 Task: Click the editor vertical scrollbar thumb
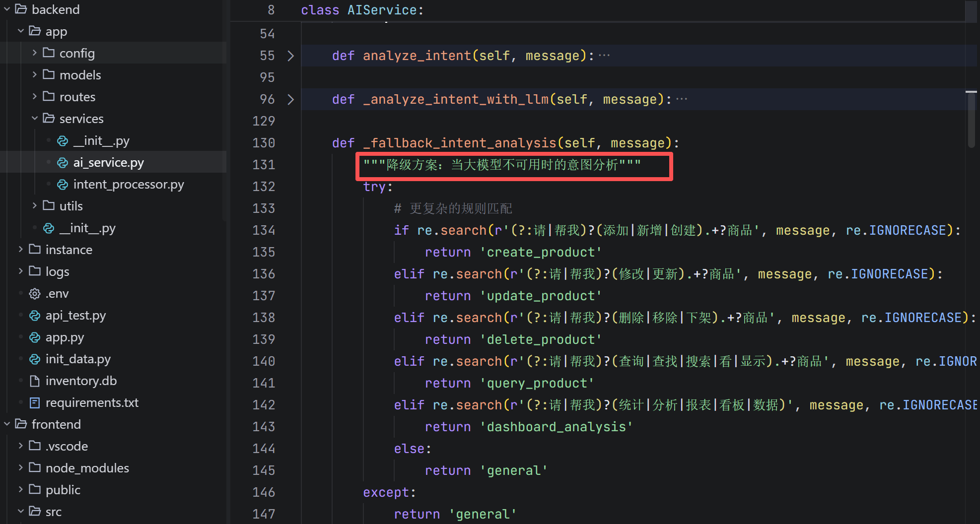tap(971, 119)
